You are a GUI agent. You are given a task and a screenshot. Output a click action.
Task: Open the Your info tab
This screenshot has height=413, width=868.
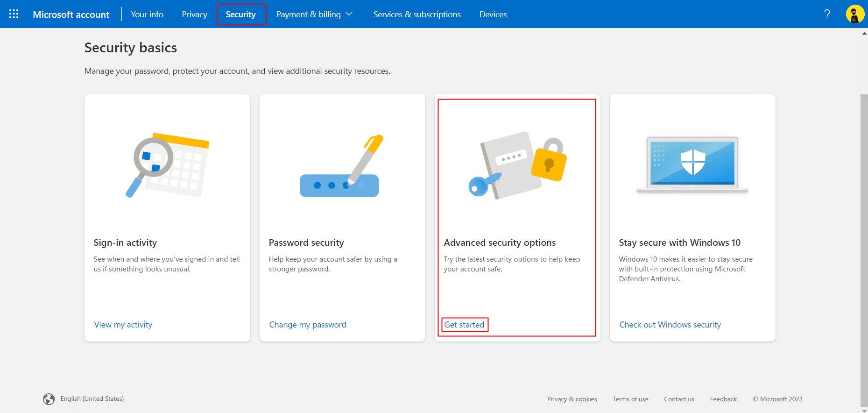[x=147, y=14]
